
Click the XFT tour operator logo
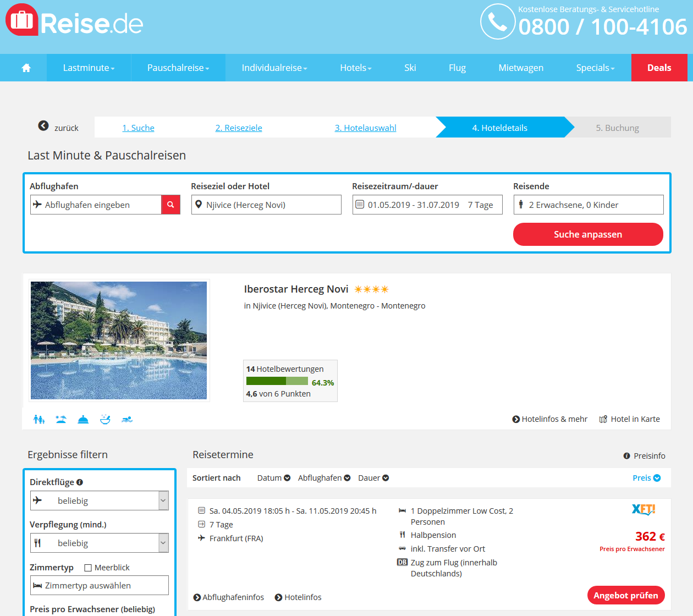(x=643, y=509)
